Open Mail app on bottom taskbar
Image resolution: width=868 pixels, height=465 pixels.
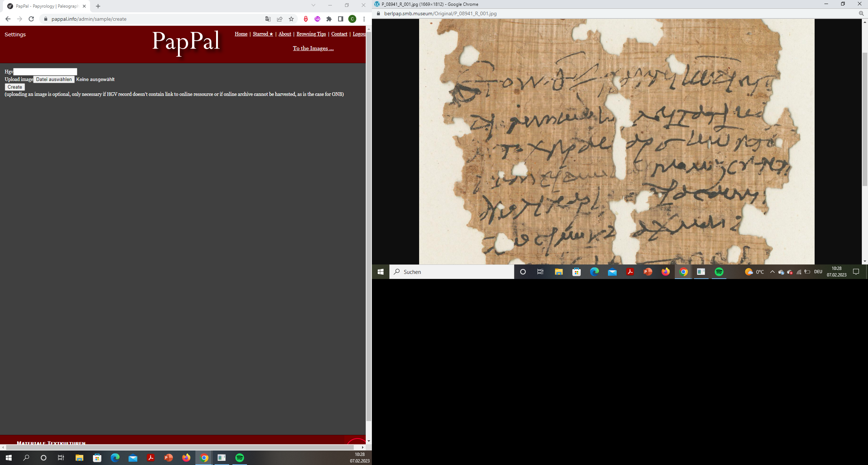click(x=133, y=458)
